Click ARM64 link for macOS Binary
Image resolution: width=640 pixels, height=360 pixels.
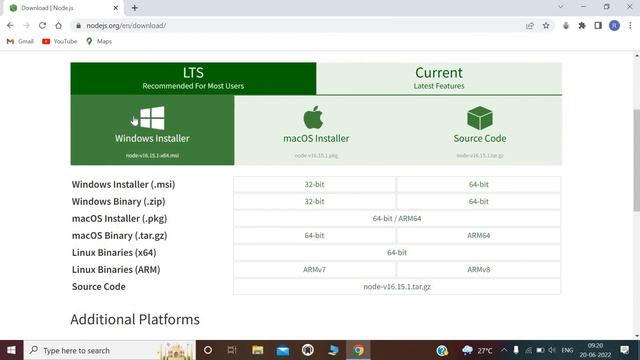pos(478,236)
